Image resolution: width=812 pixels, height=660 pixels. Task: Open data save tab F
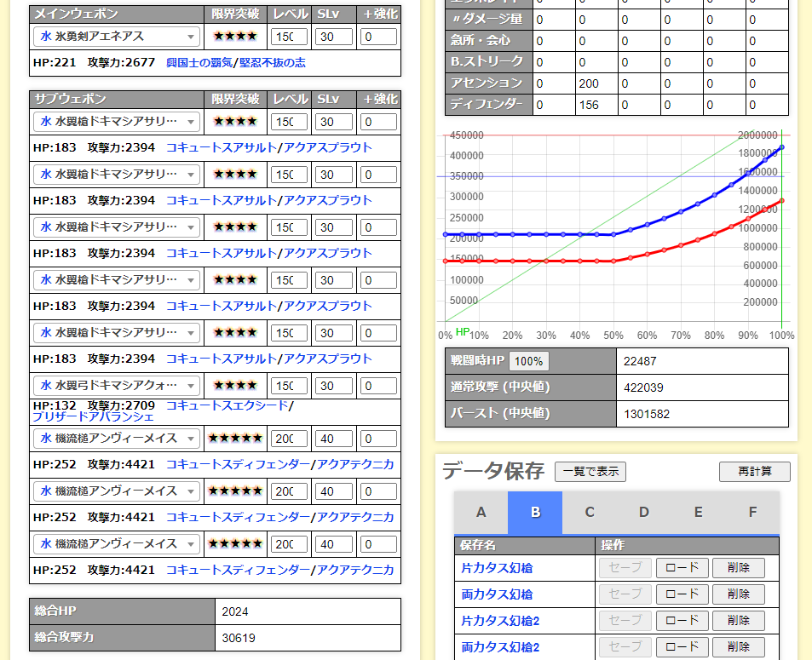click(752, 513)
